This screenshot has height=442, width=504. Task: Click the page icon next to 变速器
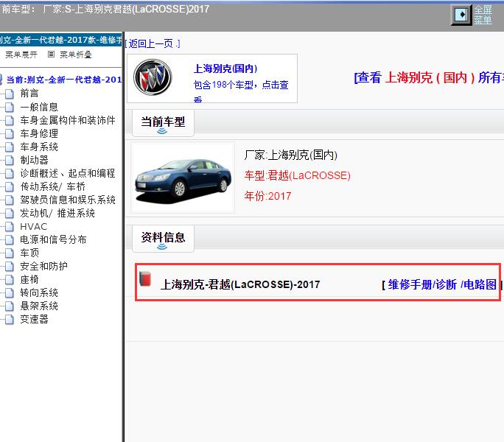click(8, 319)
